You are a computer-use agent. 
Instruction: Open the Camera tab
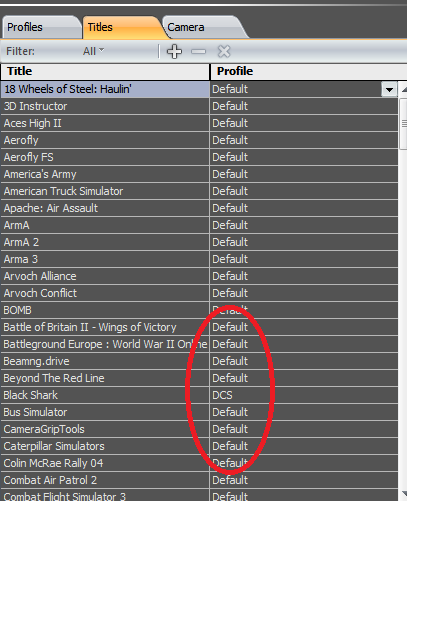[203, 27]
